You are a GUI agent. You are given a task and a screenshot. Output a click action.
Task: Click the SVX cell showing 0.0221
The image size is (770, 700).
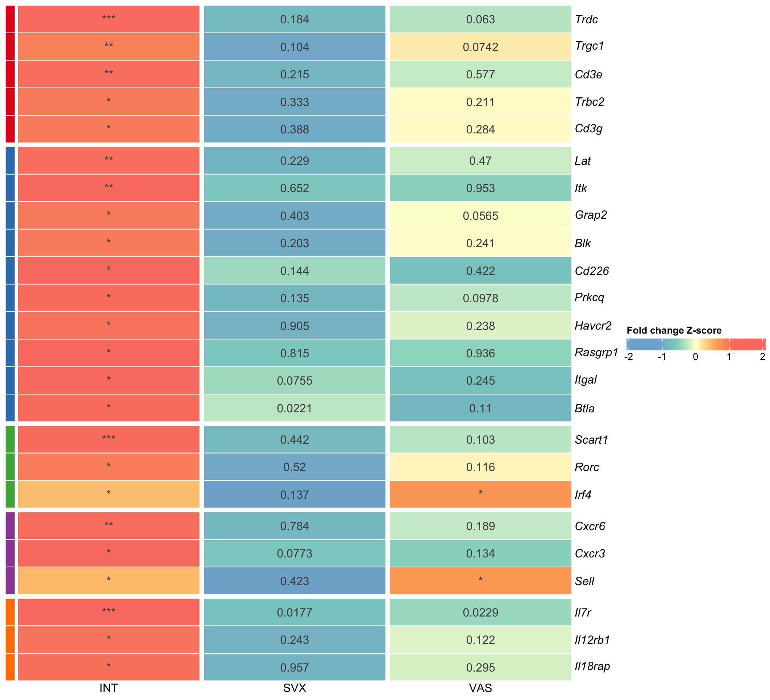pos(295,408)
